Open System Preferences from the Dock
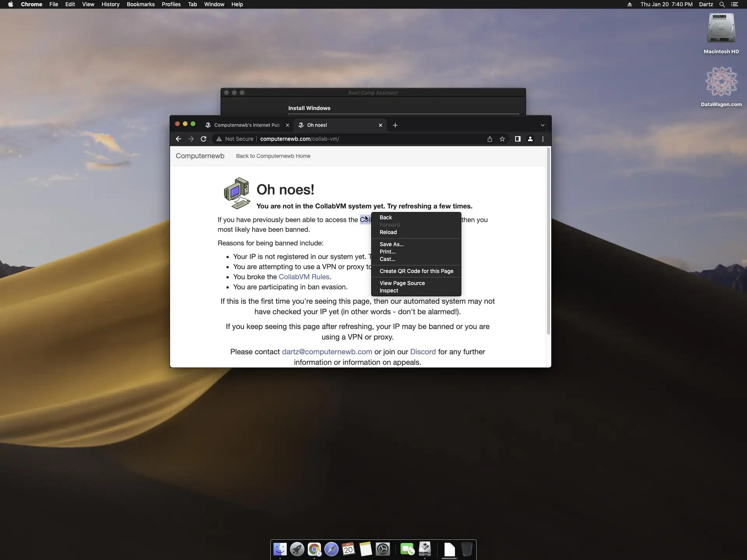Viewport: 747px width, 560px height. (x=383, y=549)
